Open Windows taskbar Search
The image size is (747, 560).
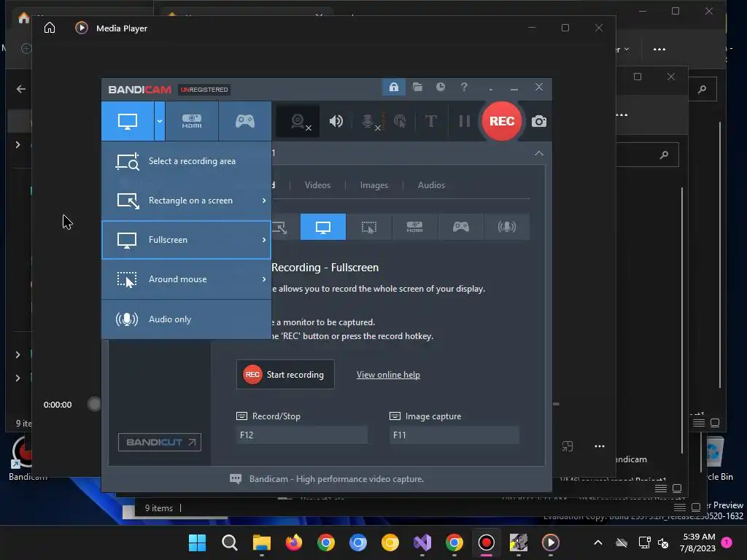(230, 542)
